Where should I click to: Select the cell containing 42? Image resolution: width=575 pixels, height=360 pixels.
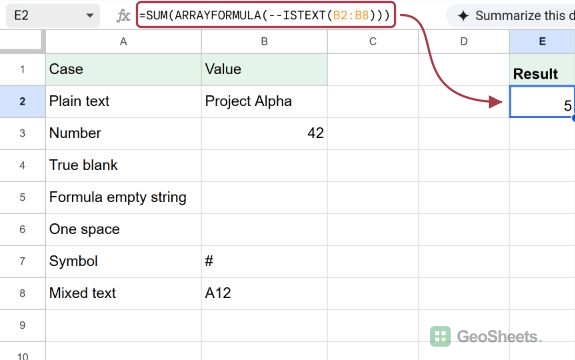coord(264,133)
